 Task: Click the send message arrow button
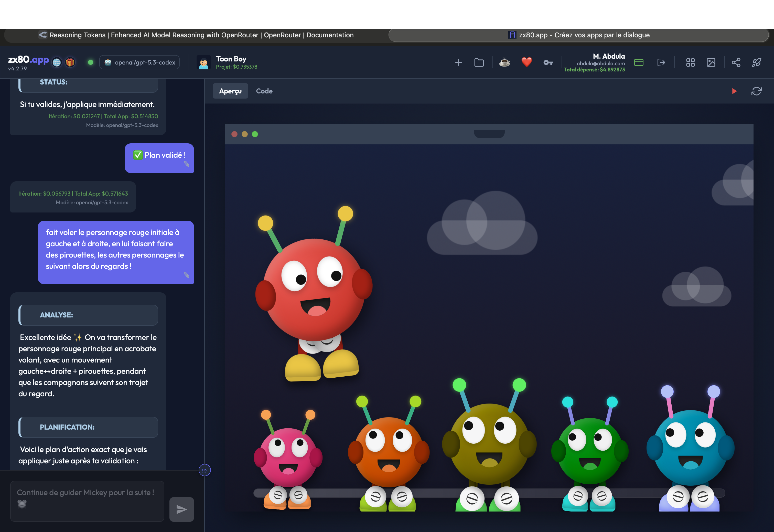click(181, 509)
